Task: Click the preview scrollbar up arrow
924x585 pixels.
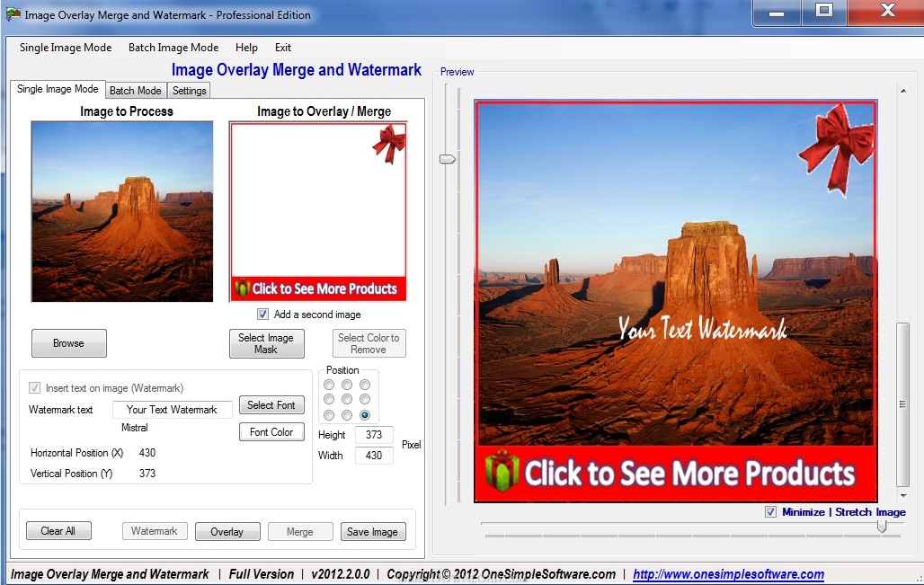Action: click(902, 91)
